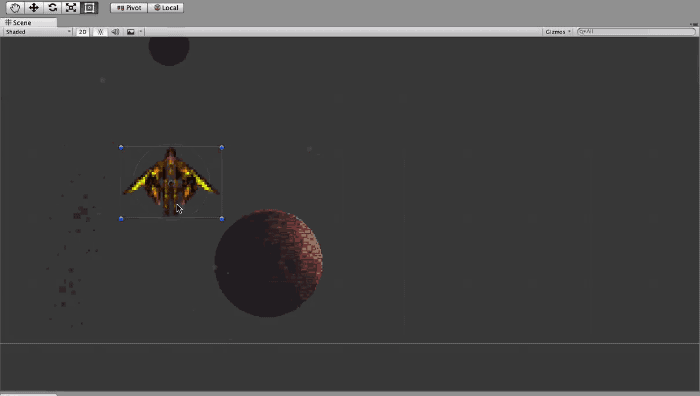
Task: Open the Shaded draw mode dropdown
Action: coord(38,32)
